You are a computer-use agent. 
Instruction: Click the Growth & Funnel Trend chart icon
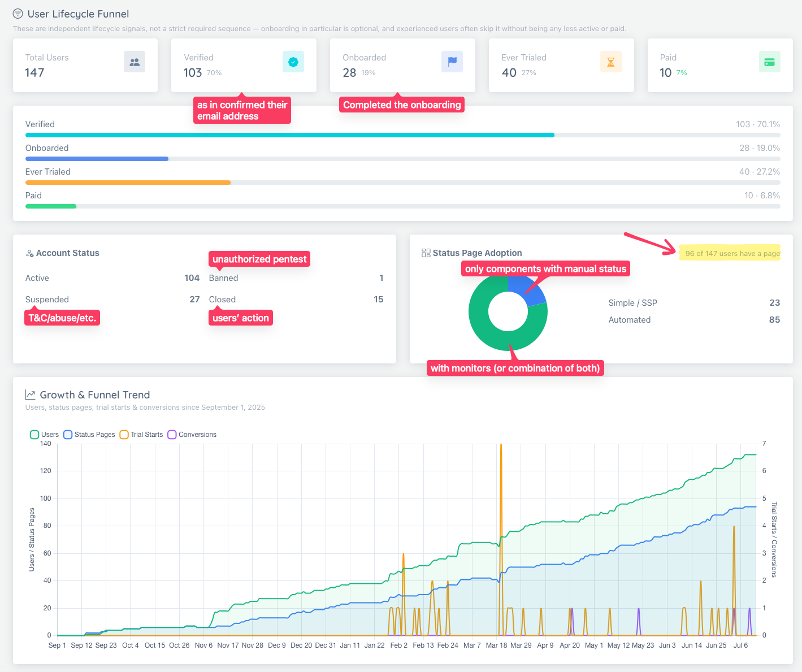(31, 394)
